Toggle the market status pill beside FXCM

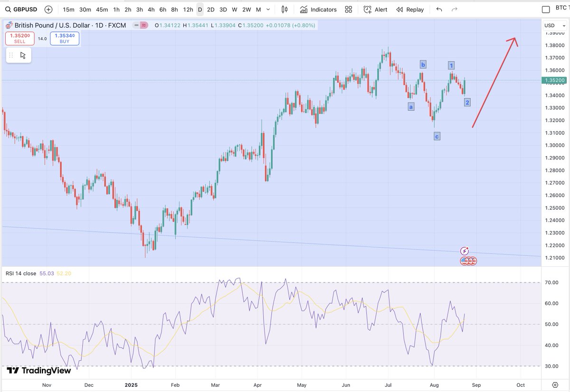[143, 25]
